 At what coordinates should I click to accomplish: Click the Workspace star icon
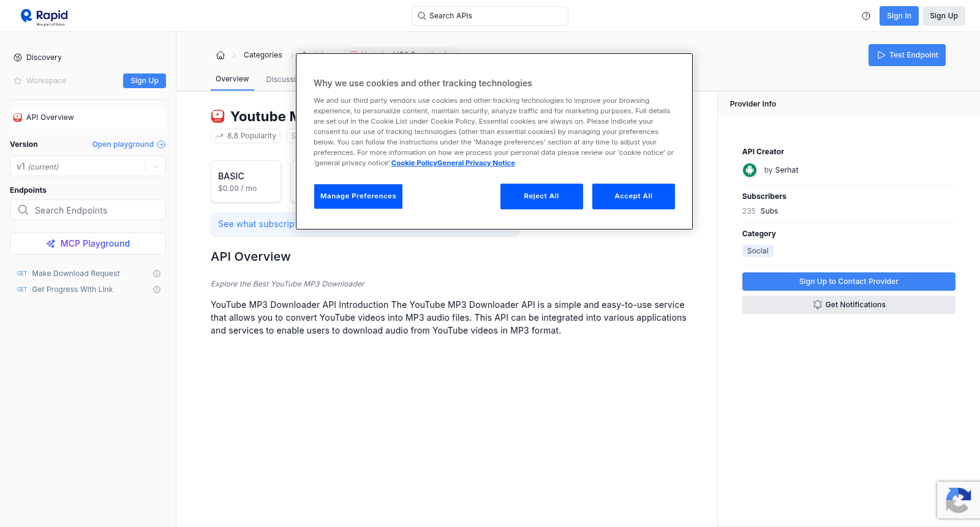[18, 81]
